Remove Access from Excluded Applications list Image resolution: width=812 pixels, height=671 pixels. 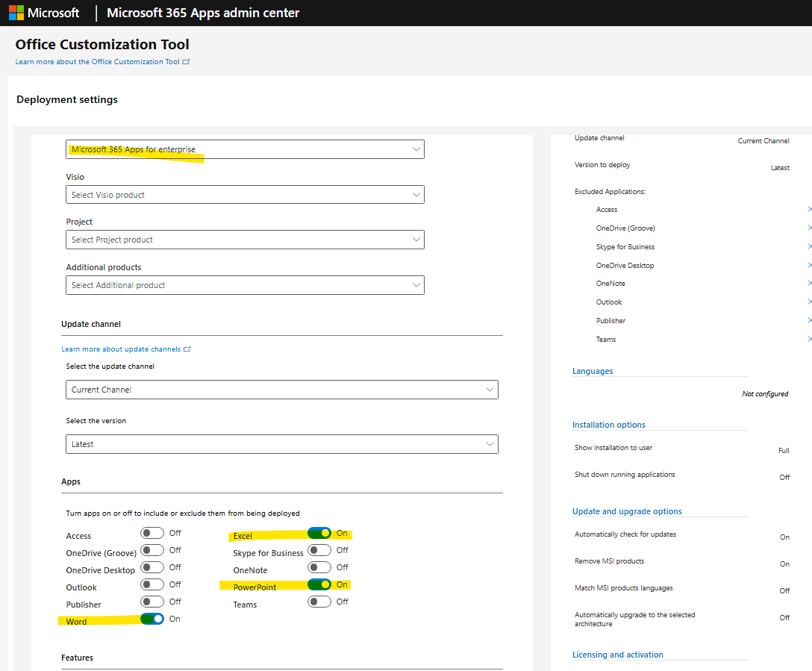tap(809, 209)
